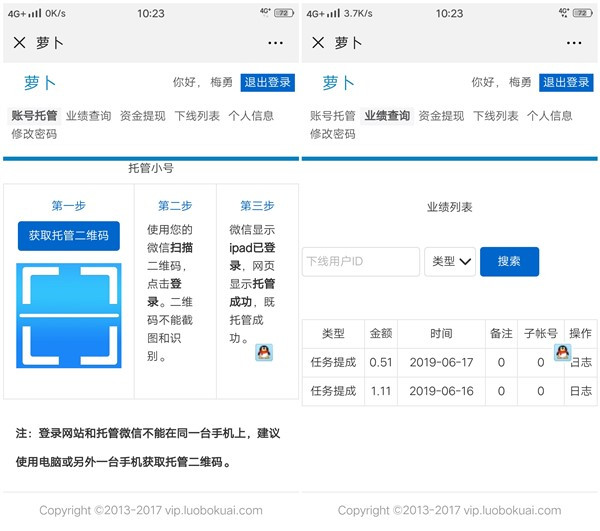Click 你好, 梅勇 greeting on right screen

(x=501, y=82)
